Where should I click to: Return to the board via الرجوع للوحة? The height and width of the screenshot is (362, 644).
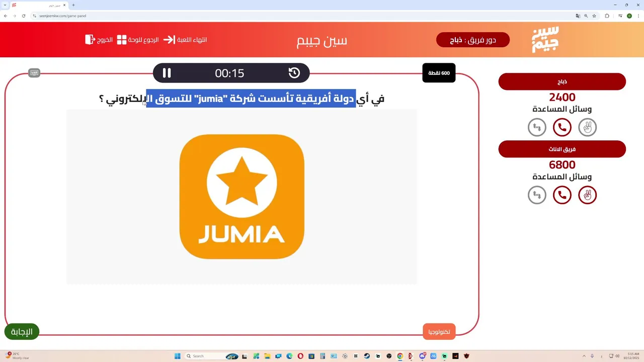pyautogui.click(x=138, y=40)
